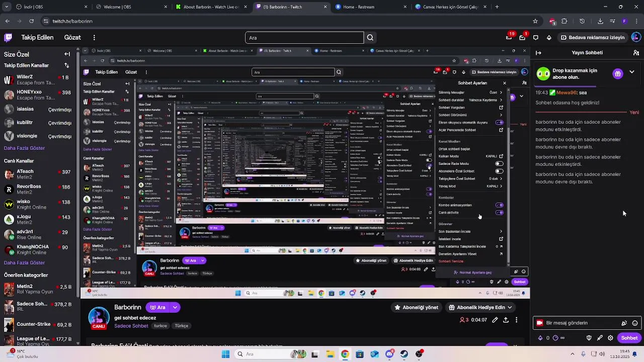Switch to the Welcome | OBS tab

(x=131, y=7)
